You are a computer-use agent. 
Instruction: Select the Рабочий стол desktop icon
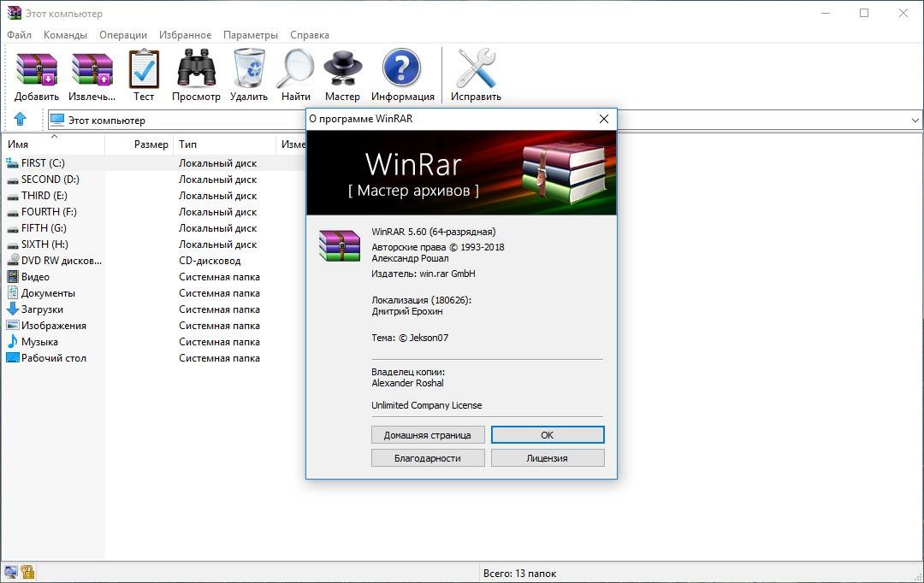[12, 357]
